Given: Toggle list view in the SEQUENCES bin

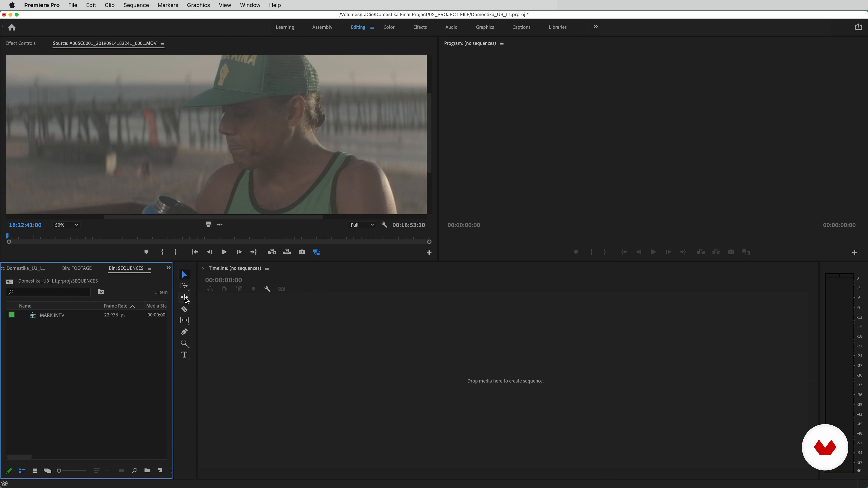Looking at the screenshot, I should 22,470.
